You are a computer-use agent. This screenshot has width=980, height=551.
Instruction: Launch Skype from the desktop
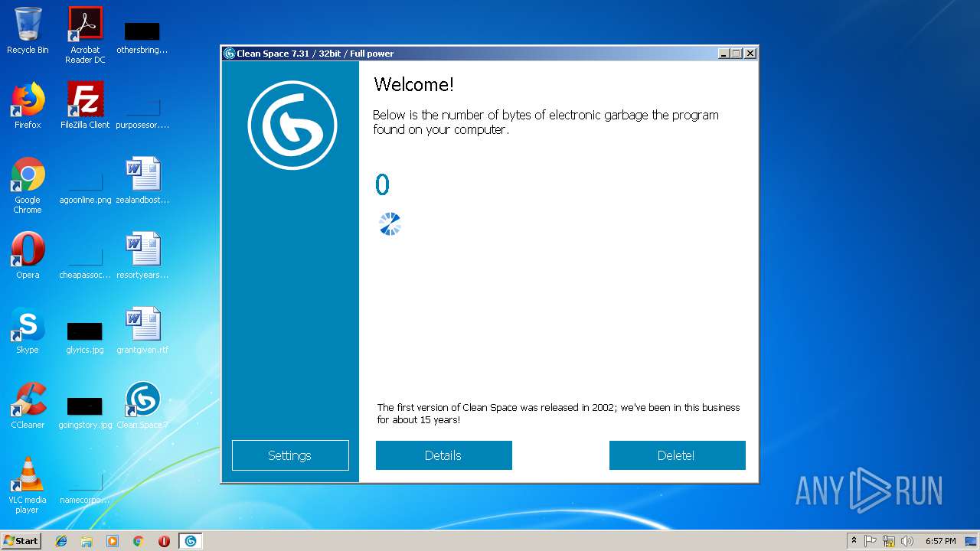28,331
